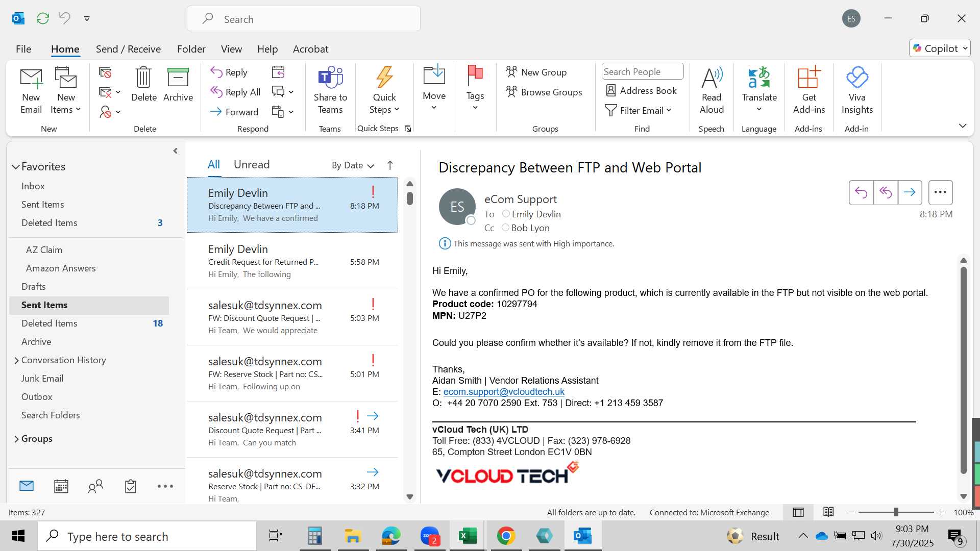
Task: Click Bob Lyon presence indicator in Cc line
Action: click(x=505, y=228)
